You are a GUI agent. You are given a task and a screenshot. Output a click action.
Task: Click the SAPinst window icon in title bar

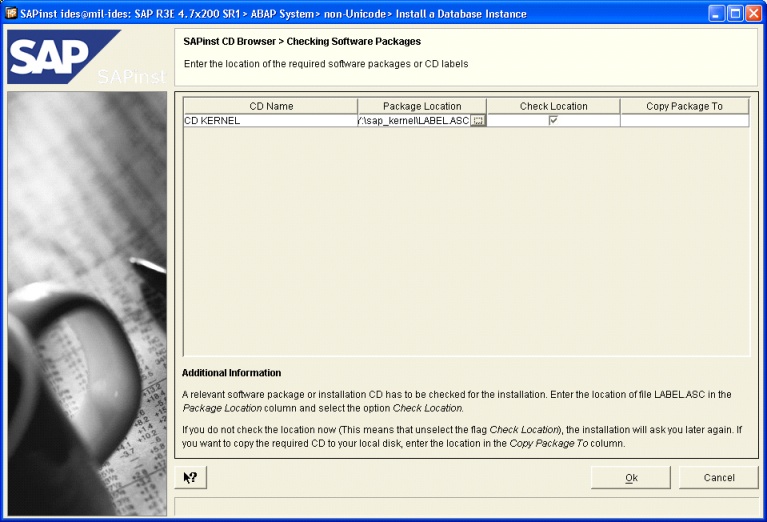coord(11,12)
